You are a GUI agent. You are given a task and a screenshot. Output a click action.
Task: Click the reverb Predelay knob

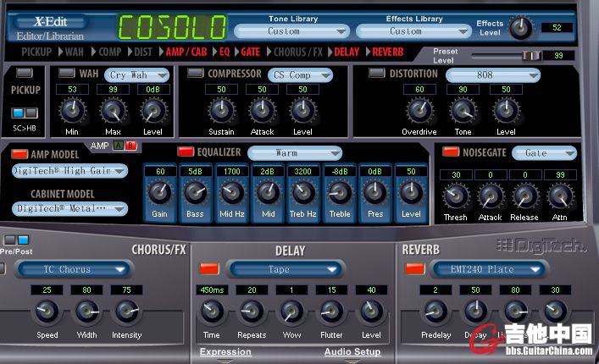click(436, 312)
